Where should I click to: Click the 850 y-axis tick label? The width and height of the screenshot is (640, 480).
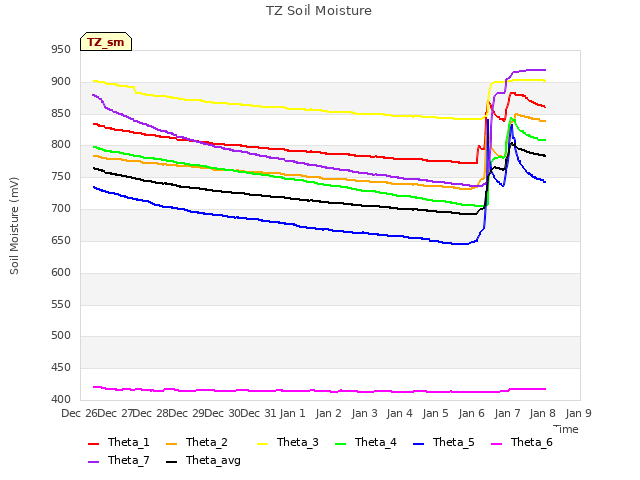point(61,113)
